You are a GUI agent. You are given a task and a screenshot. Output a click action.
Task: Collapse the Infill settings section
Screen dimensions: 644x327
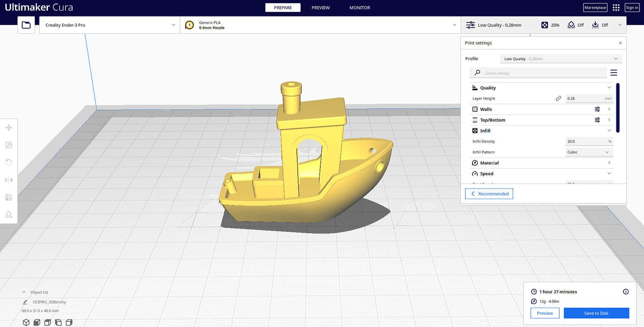(x=609, y=130)
